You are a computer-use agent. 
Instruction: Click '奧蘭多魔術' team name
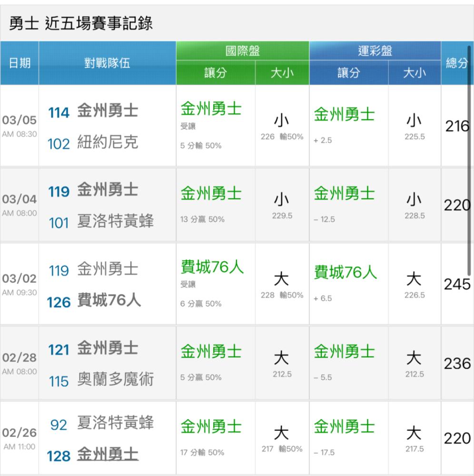(x=115, y=379)
